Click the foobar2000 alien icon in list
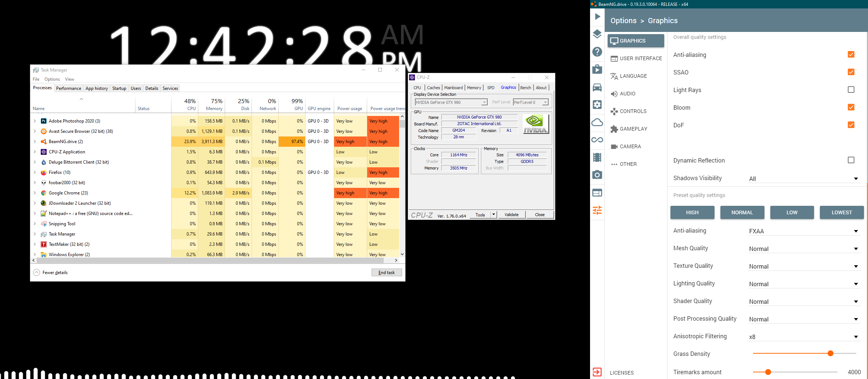The width and height of the screenshot is (868, 379). pos(44,183)
